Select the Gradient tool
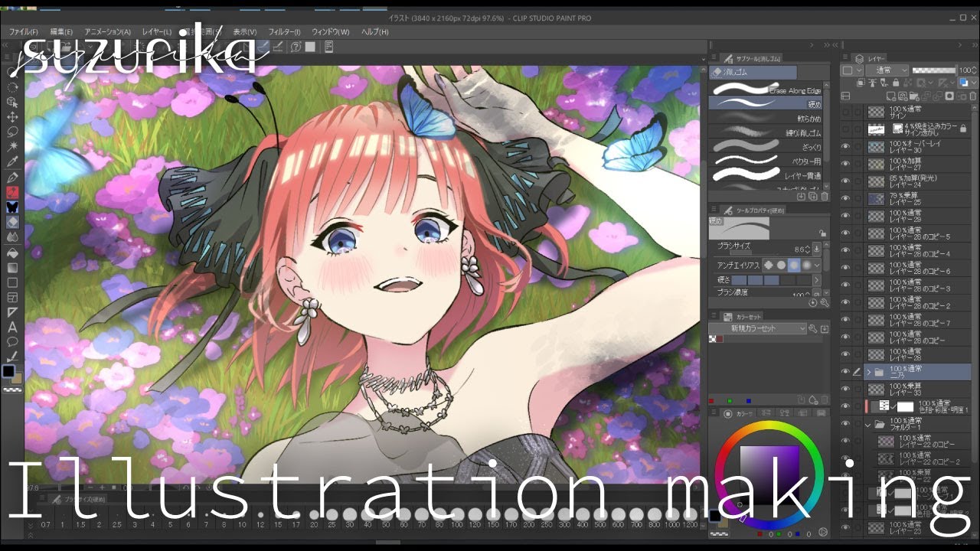The height and width of the screenshot is (551, 980). coord(12,267)
